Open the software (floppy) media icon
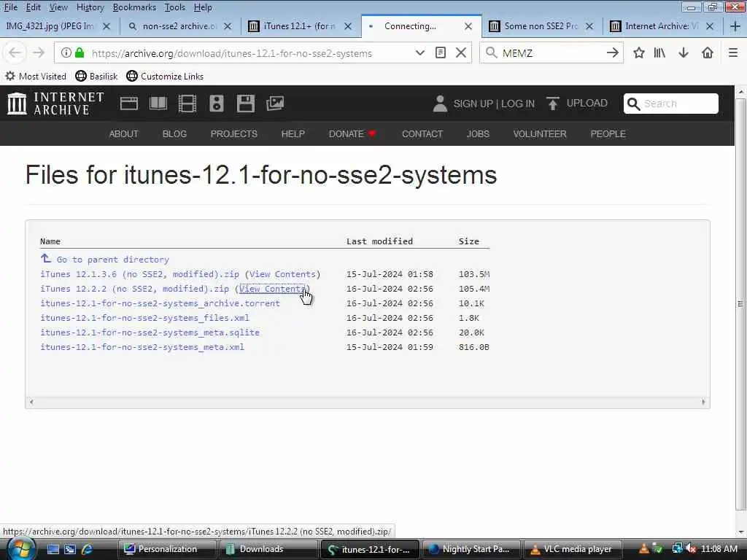The width and height of the screenshot is (747, 560). (246, 104)
